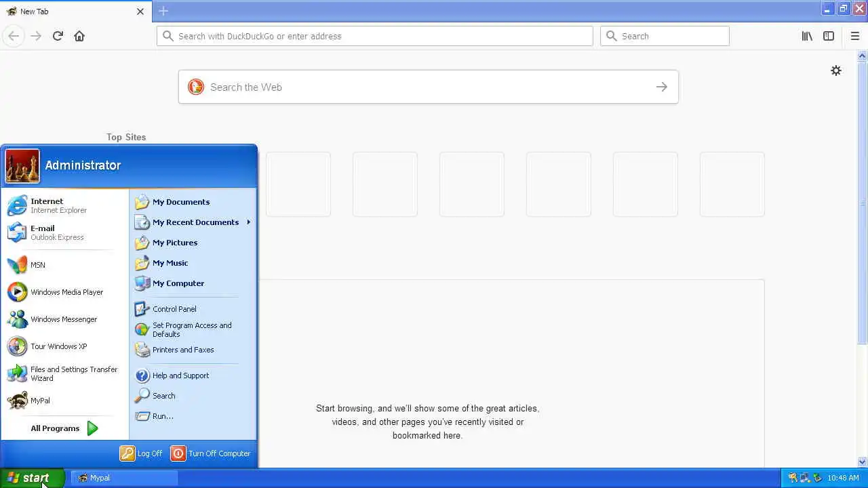Launch MyPal from the Start menu
This screenshot has width=868, height=488.
pyautogui.click(x=64, y=401)
